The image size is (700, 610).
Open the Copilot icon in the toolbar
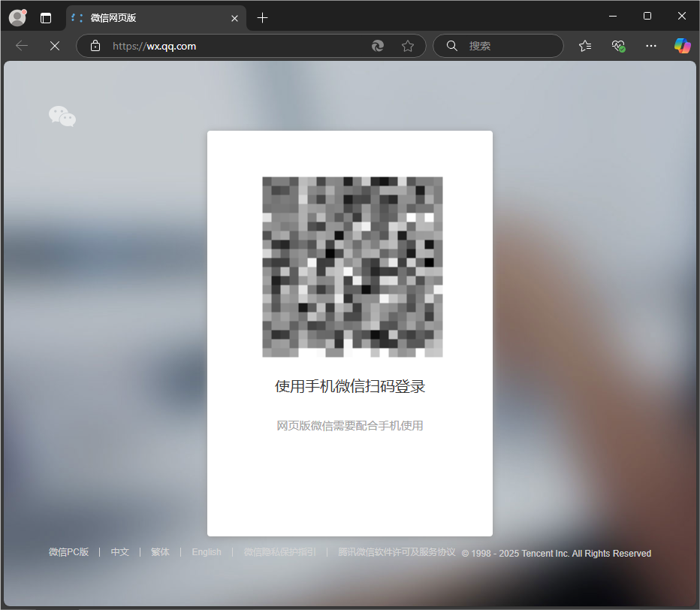pyautogui.click(x=681, y=46)
